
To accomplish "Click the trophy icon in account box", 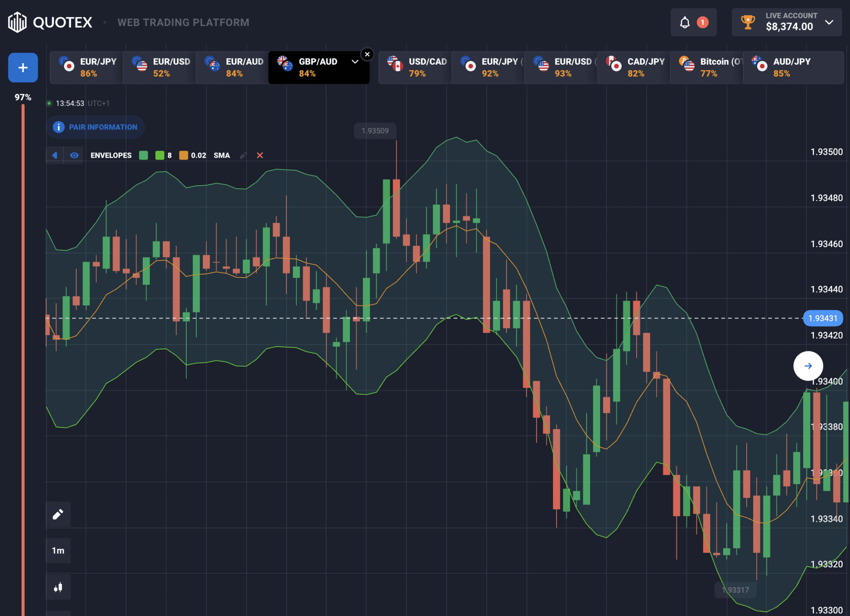I will tap(748, 22).
